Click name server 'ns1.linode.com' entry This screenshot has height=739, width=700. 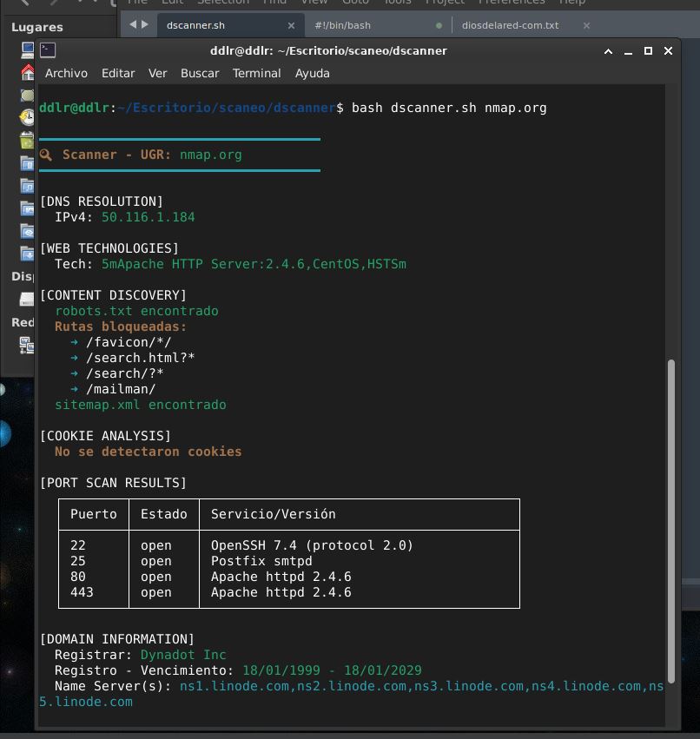click(x=234, y=686)
